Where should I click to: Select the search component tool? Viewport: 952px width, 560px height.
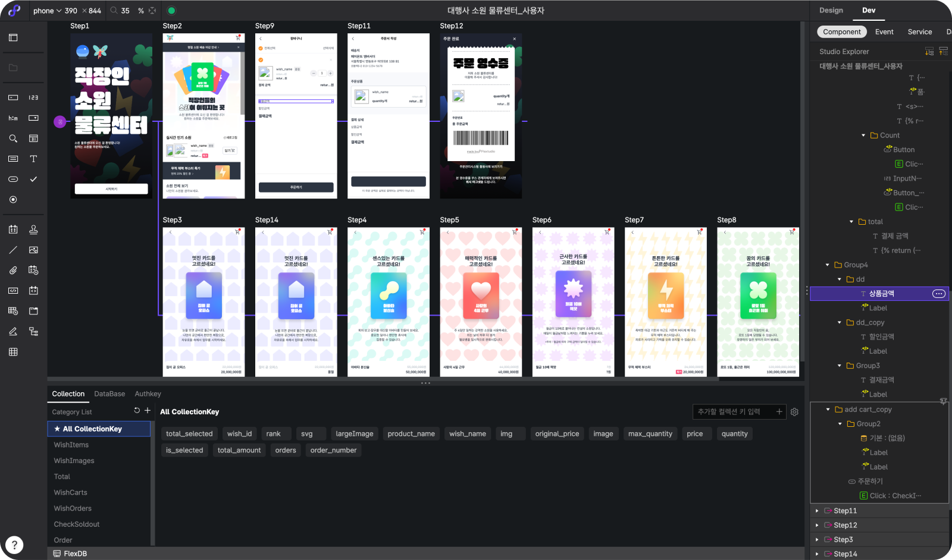(x=13, y=139)
